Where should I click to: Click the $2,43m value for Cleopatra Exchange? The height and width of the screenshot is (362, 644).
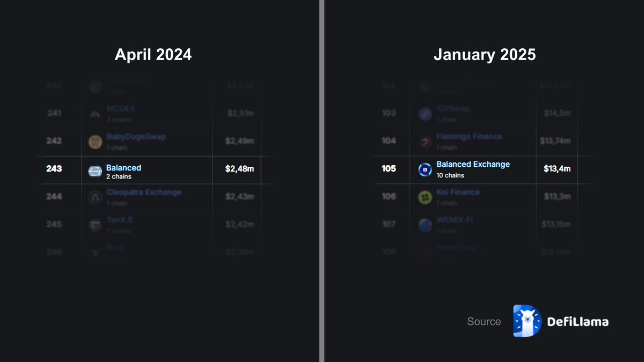click(x=239, y=196)
